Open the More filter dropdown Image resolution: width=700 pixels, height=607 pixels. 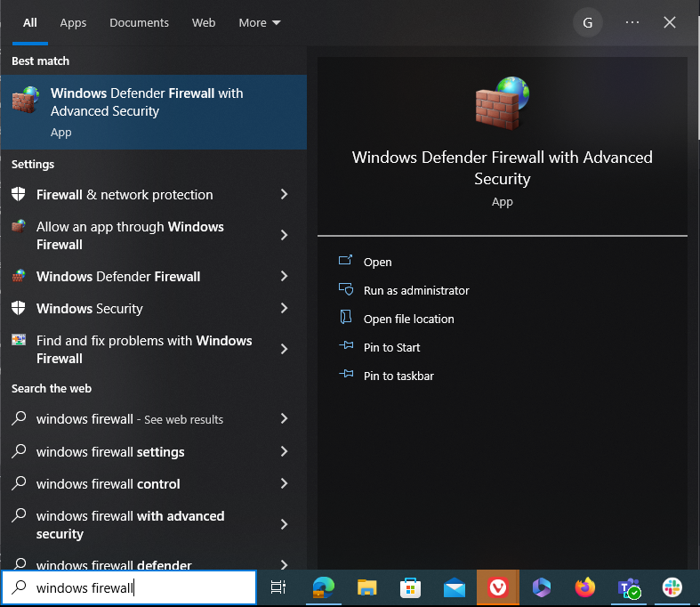pos(260,23)
